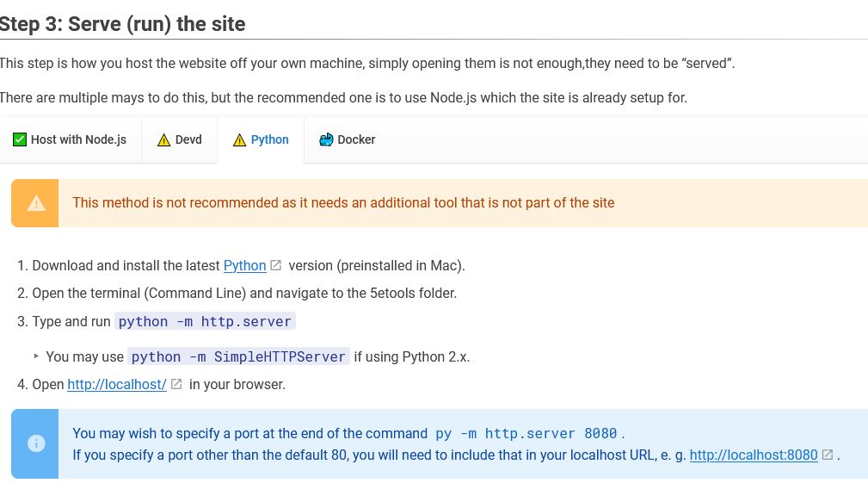The image size is (868, 483).
Task: Open the http://localhost/ link
Action: pyautogui.click(x=117, y=384)
